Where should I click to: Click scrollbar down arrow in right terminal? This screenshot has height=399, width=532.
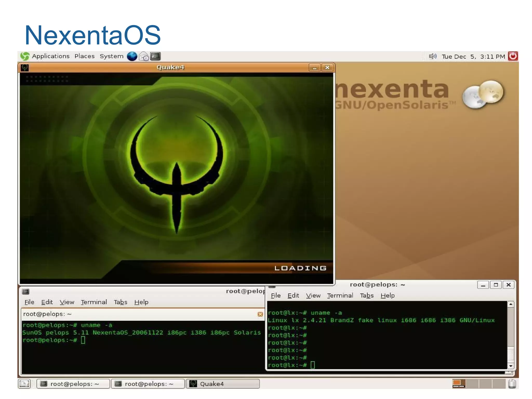[x=510, y=366]
